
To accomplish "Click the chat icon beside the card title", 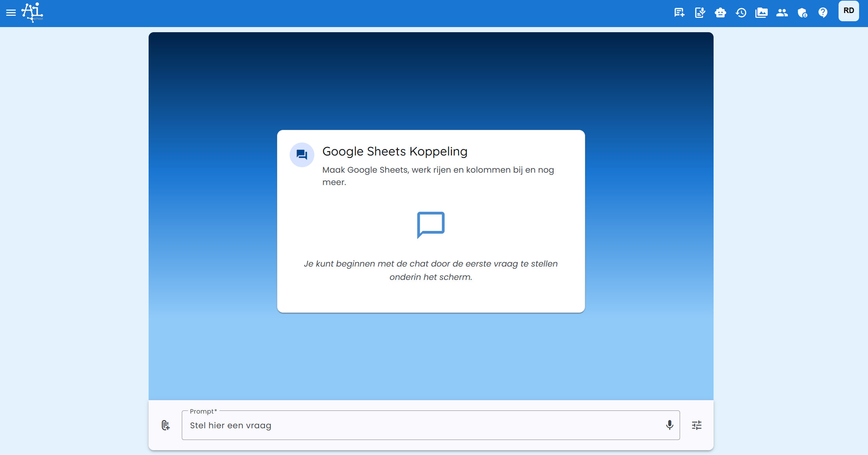I will point(302,155).
